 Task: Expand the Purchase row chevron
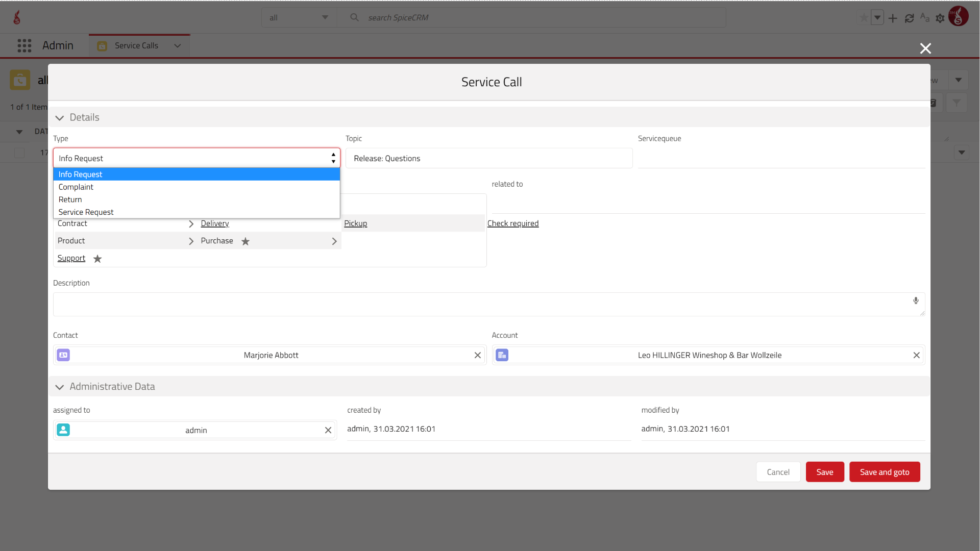coord(334,241)
